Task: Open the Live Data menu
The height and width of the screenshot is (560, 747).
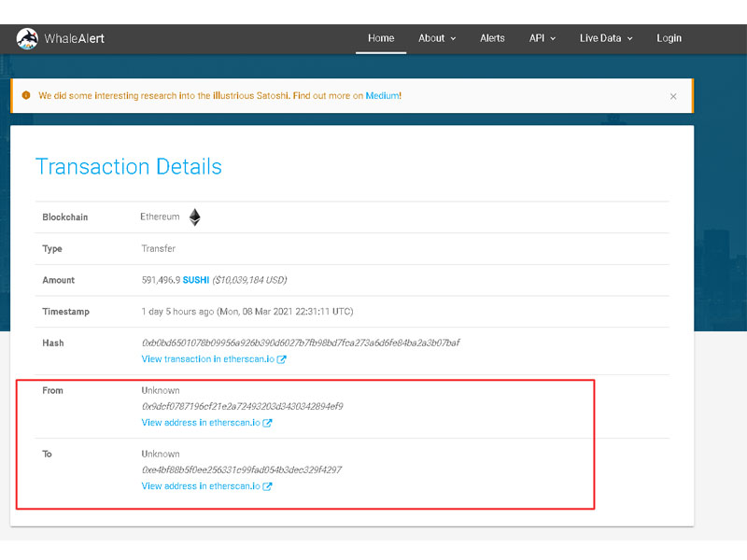Action: pos(600,38)
